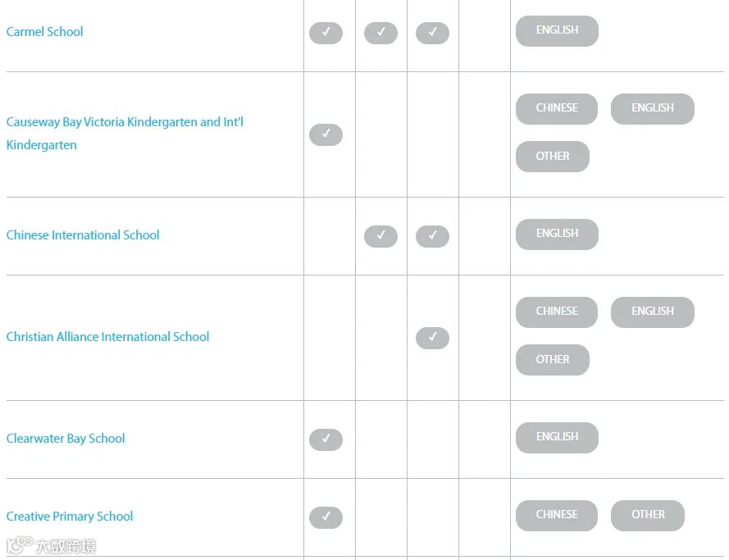Open the Creative Primary School link

(x=70, y=517)
